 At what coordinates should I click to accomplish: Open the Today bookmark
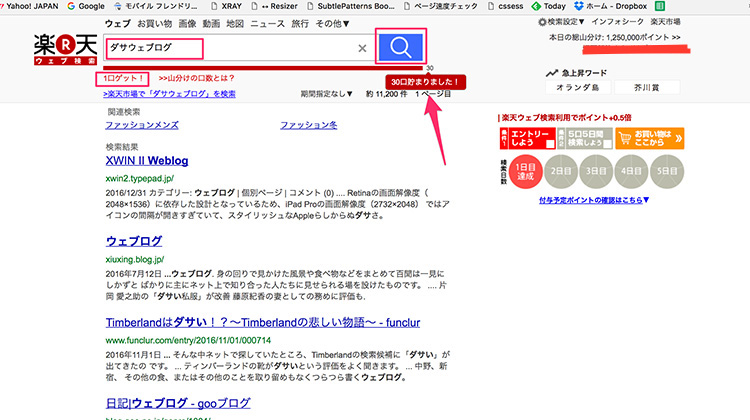[549, 6]
